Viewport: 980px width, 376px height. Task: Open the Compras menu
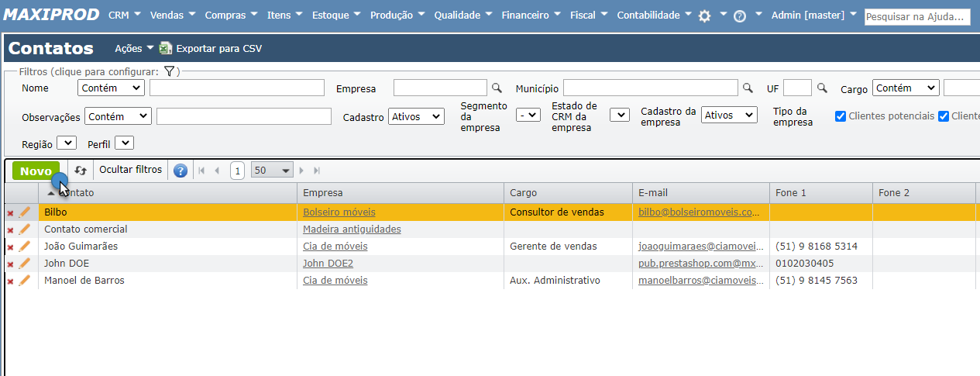click(232, 15)
